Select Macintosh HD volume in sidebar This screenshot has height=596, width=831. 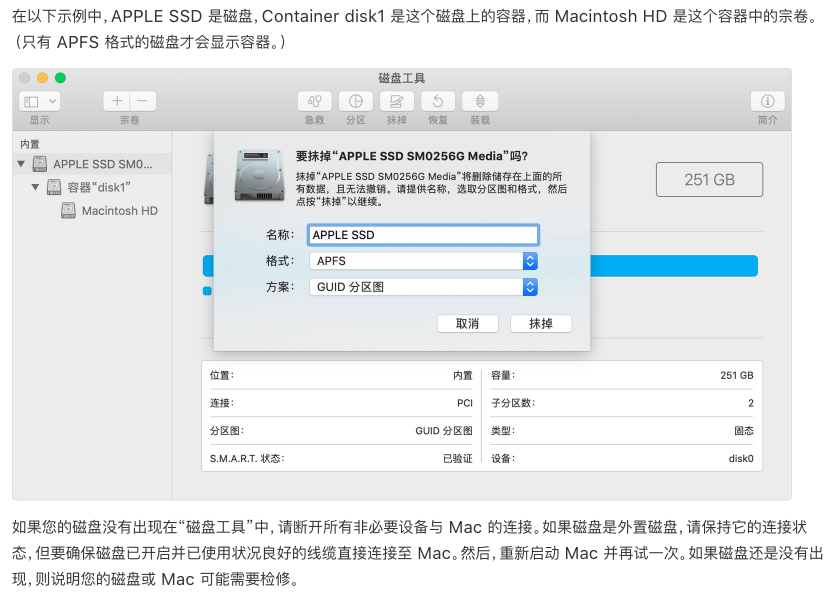click(119, 211)
